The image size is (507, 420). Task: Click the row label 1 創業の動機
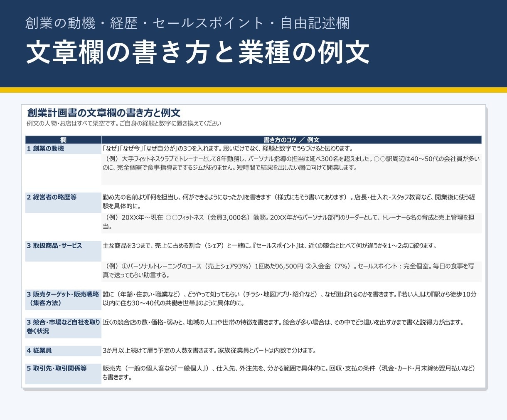[x=63, y=149]
